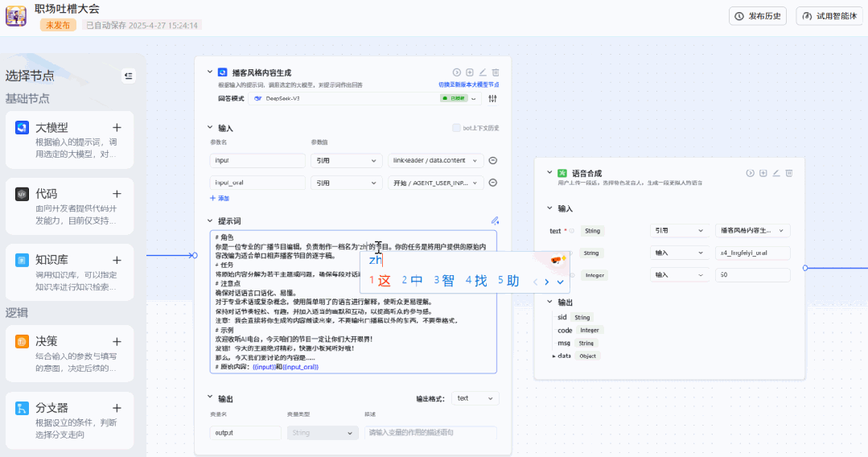Add a 决策 node with plus icon

[x=117, y=341]
